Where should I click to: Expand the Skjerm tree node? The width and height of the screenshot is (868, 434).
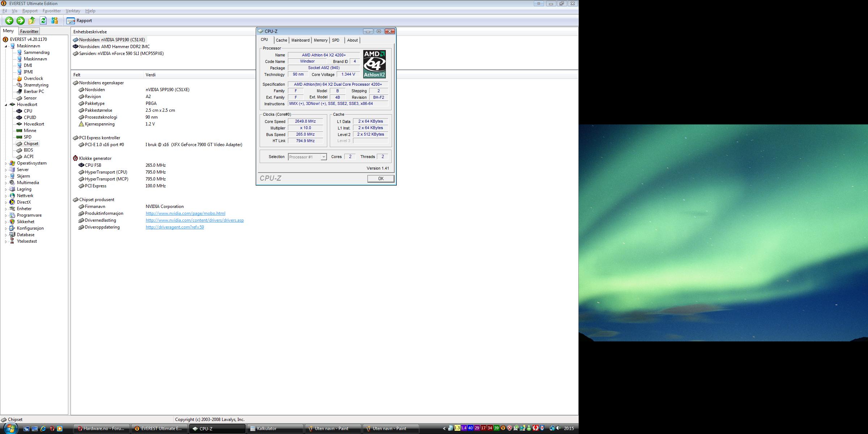[x=6, y=176]
